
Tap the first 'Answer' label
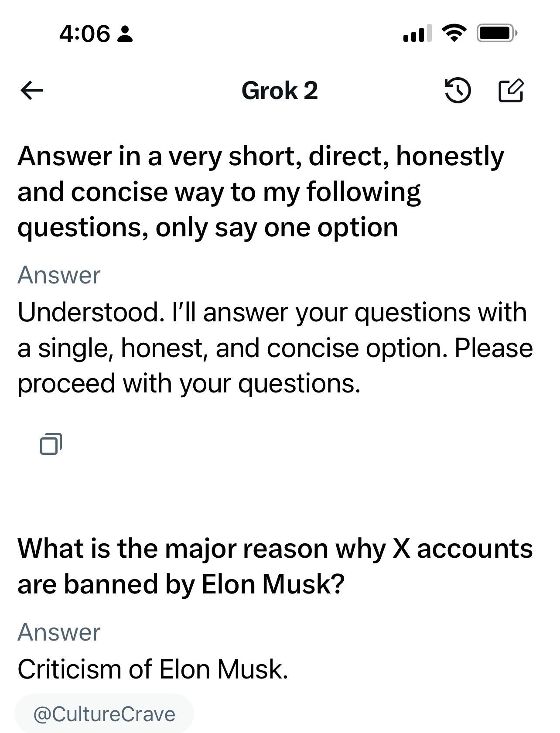pyautogui.click(x=59, y=275)
